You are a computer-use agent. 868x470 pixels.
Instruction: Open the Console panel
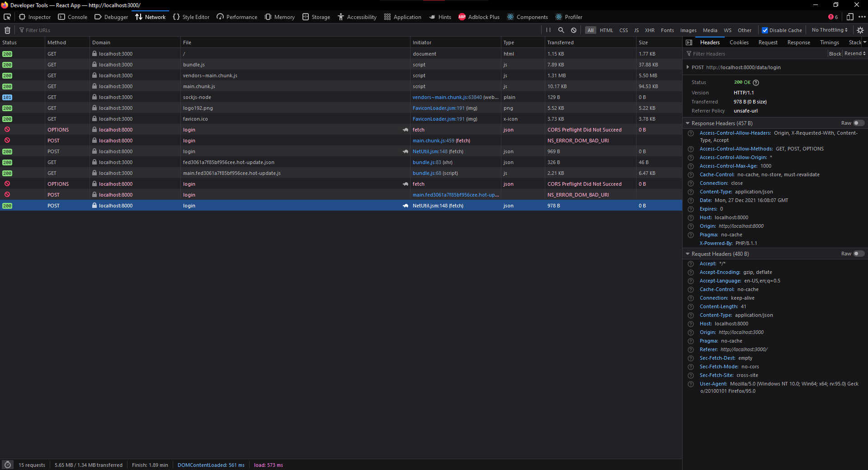click(x=73, y=17)
